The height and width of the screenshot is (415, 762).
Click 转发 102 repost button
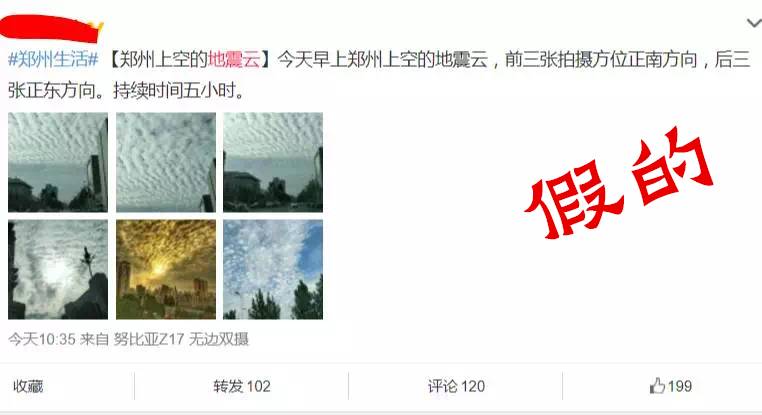[242, 386]
